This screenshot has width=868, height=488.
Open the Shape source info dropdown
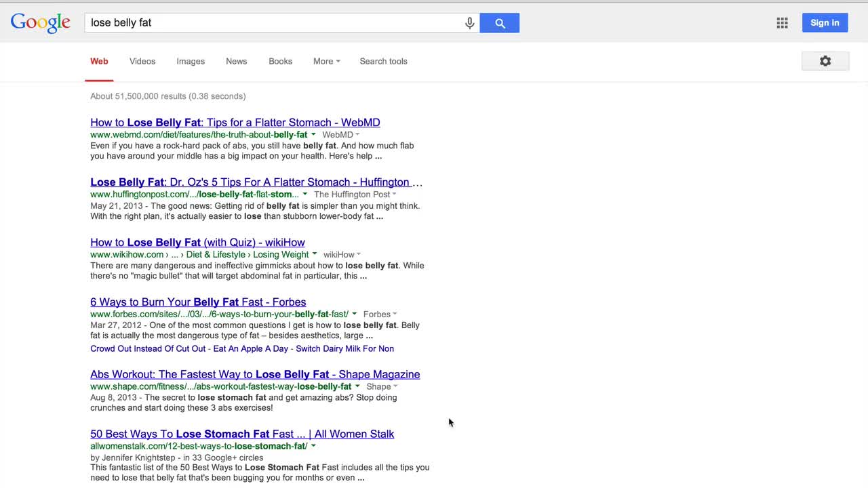click(x=382, y=386)
